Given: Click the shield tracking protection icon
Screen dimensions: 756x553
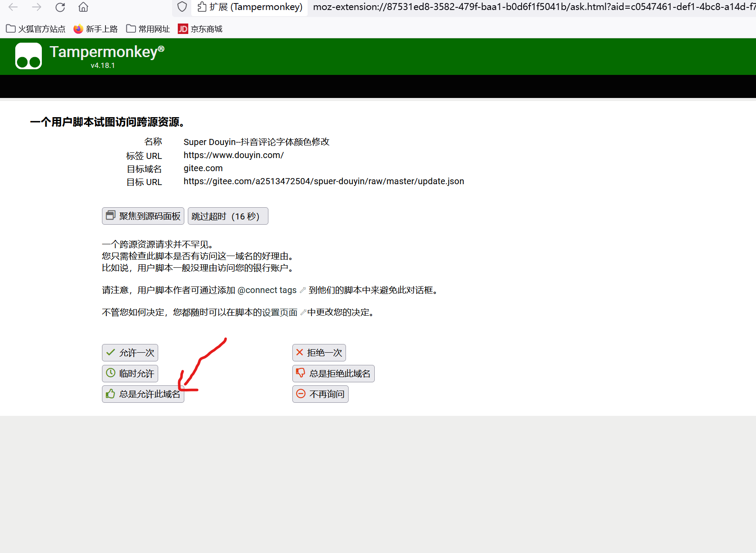Looking at the screenshot, I should [x=182, y=7].
